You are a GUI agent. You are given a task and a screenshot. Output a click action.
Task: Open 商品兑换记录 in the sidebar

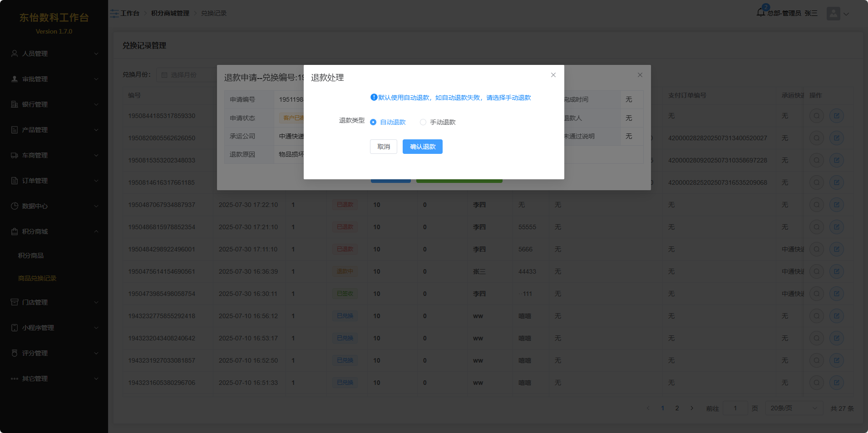coord(37,278)
